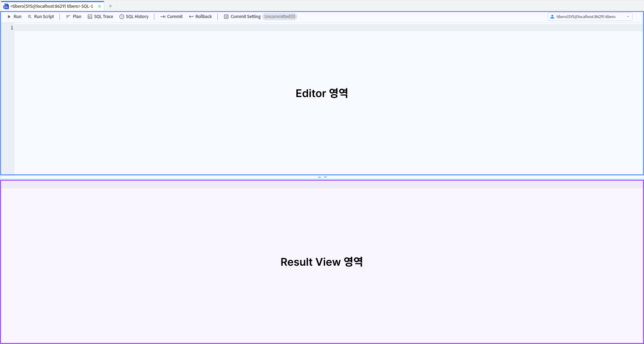Expand the tibero connection dropdown arrow
The image size is (644, 344).
628,17
